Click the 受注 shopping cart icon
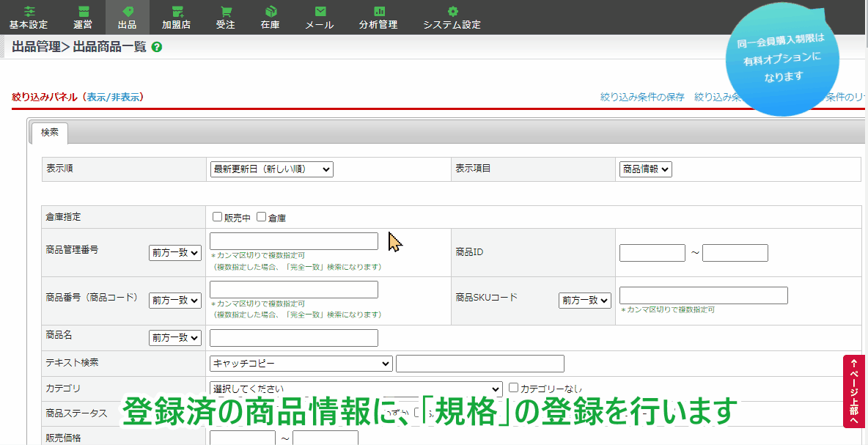 (x=226, y=12)
